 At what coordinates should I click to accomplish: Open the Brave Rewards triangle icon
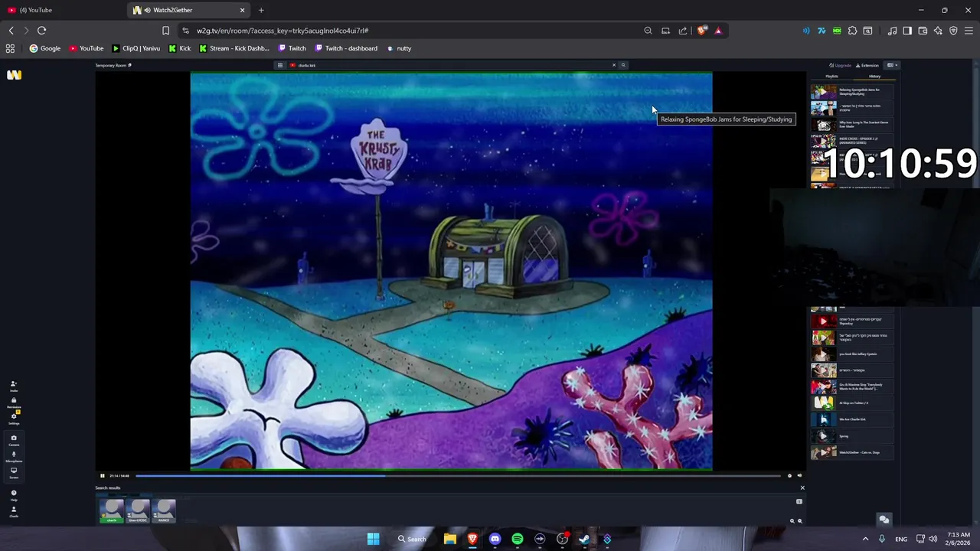pyautogui.click(x=718, y=31)
